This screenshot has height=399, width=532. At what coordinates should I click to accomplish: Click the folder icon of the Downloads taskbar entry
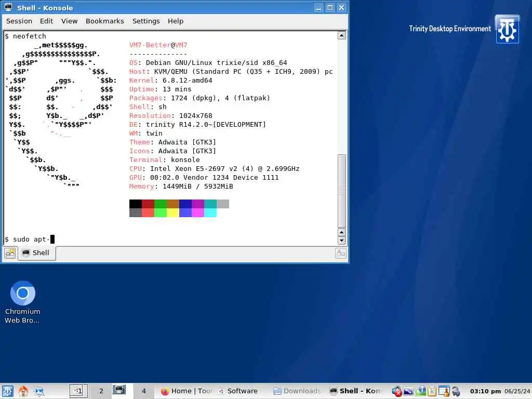pos(277,391)
